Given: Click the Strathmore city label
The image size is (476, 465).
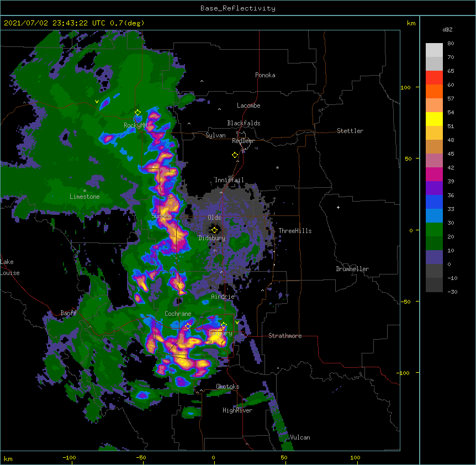Looking at the screenshot, I should 285,336.
